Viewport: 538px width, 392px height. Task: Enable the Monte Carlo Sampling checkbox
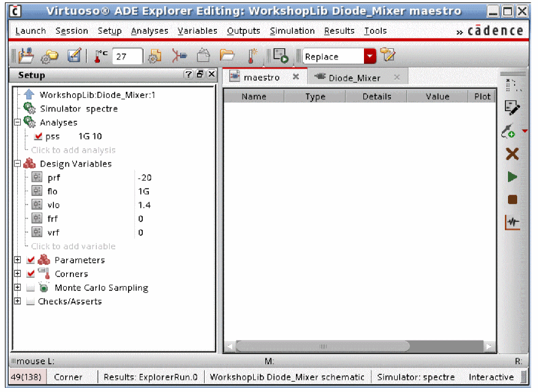(x=31, y=288)
